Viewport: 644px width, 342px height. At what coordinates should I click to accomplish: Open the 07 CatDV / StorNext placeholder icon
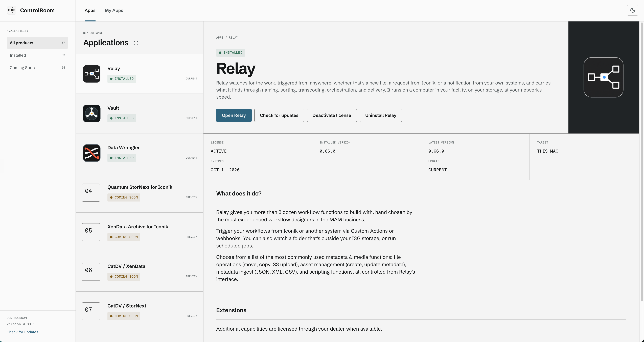pos(91,311)
